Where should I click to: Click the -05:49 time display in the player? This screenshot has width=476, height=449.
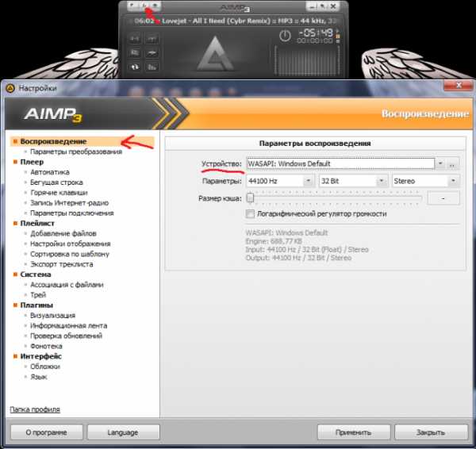tap(316, 33)
